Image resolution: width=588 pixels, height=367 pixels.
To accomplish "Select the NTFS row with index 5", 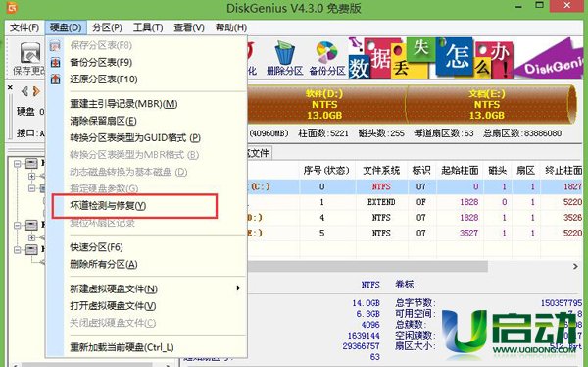I will pyautogui.click(x=415, y=233).
